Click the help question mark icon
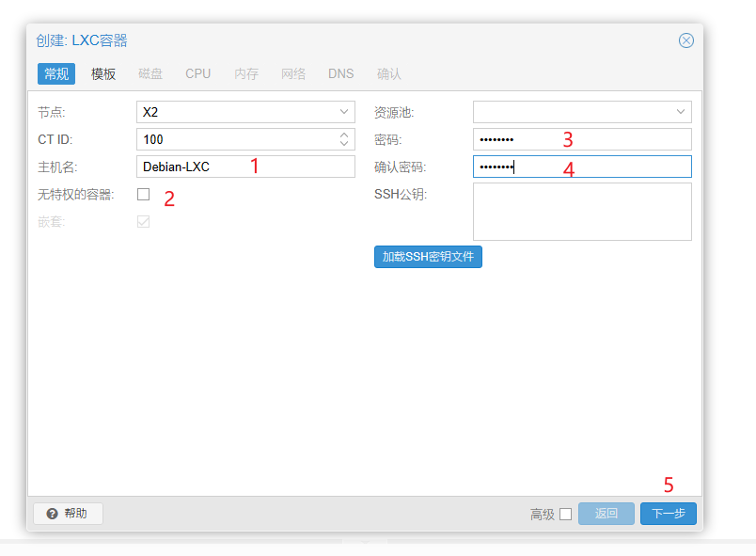 (x=52, y=514)
